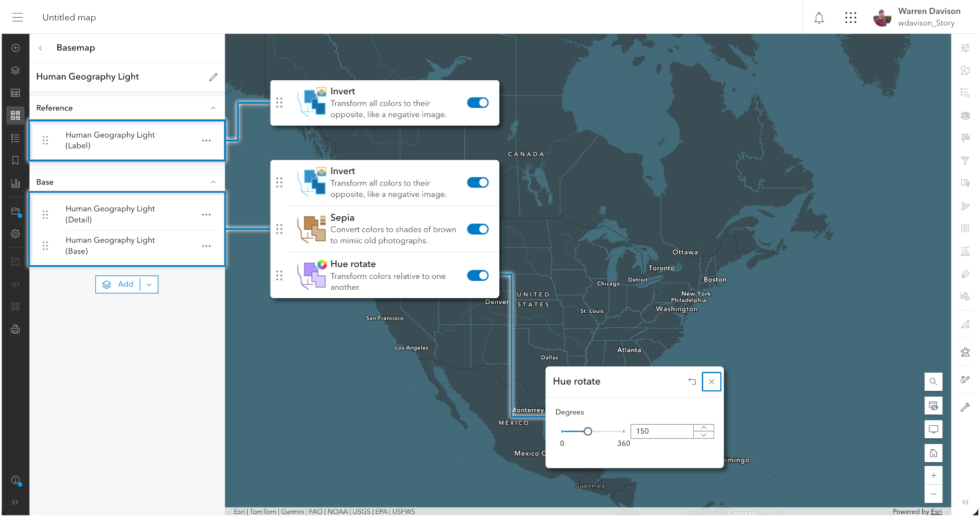
Task: Open the app launcher grid
Action: (x=851, y=18)
